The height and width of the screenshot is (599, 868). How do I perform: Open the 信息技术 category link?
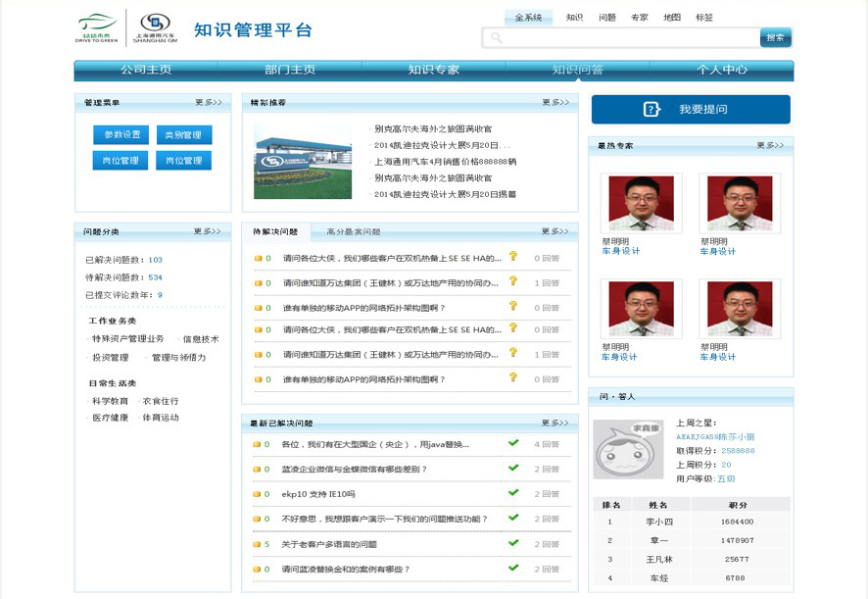click(x=201, y=339)
